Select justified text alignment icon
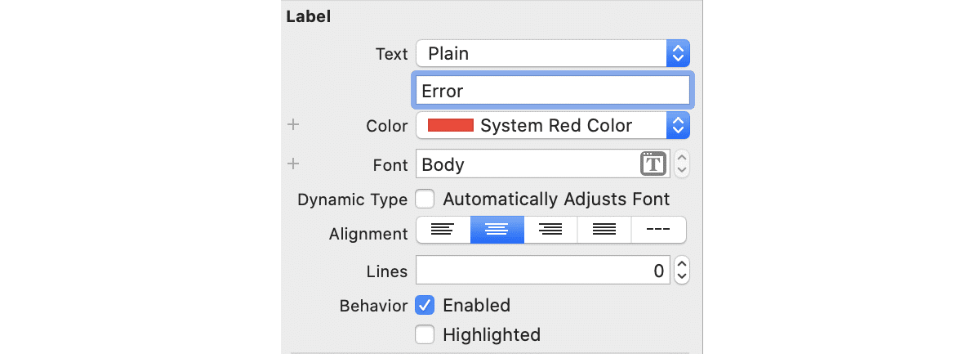This screenshot has height=354, width=980. (604, 230)
